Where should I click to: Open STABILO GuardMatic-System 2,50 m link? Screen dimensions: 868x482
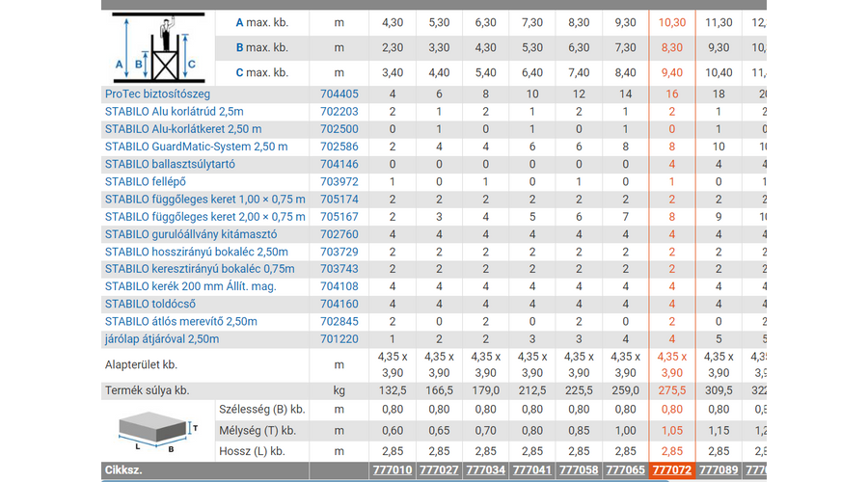(x=196, y=147)
